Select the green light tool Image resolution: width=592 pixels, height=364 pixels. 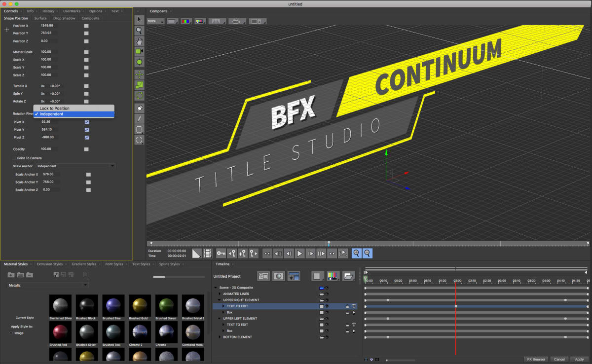click(x=139, y=62)
